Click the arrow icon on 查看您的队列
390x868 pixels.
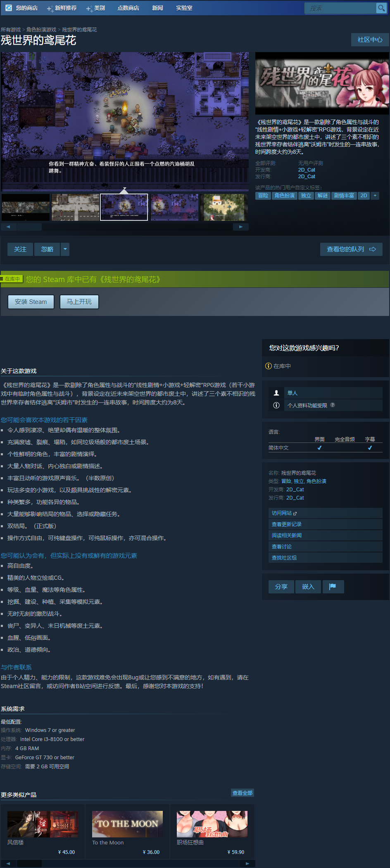pos(373,249)
